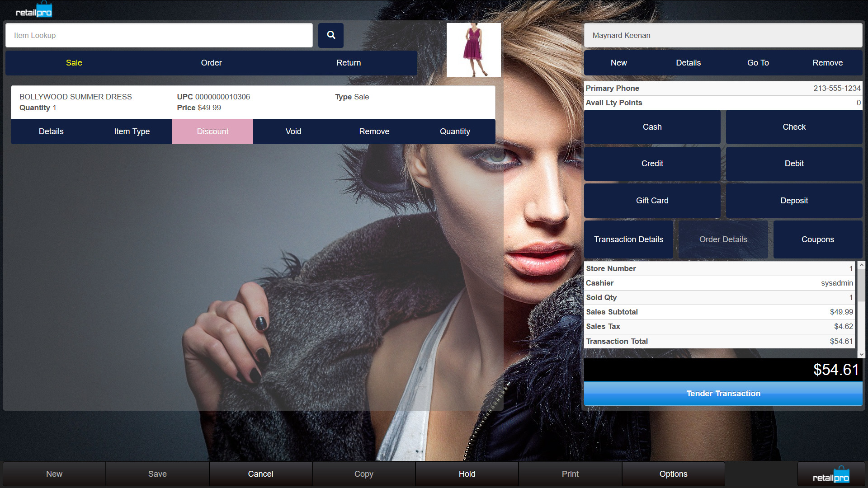868x488 pixels.
Task: Open the Coupons panel
Action: (817, 239)
